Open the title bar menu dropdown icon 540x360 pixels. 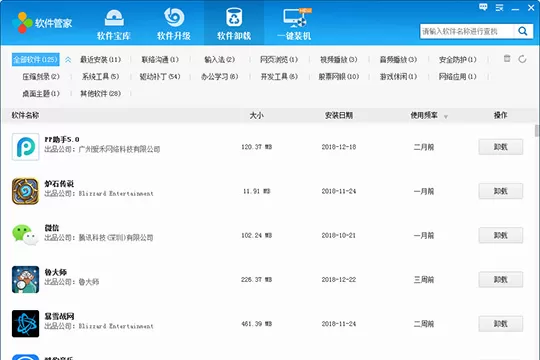coord(499,7)
